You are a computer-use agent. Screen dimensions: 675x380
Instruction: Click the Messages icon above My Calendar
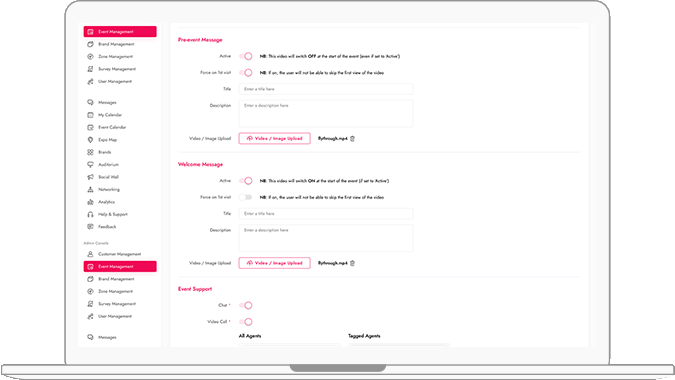point(90,102)
